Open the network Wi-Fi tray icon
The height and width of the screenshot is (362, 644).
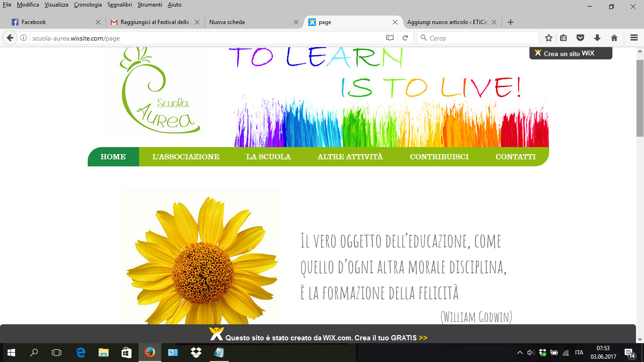tap(566, 353)
